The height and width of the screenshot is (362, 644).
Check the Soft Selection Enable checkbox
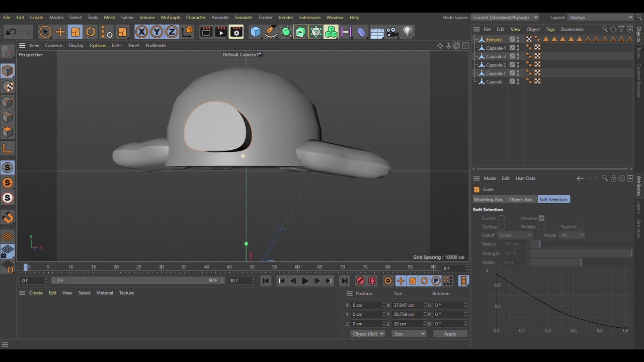pos(502,218)
